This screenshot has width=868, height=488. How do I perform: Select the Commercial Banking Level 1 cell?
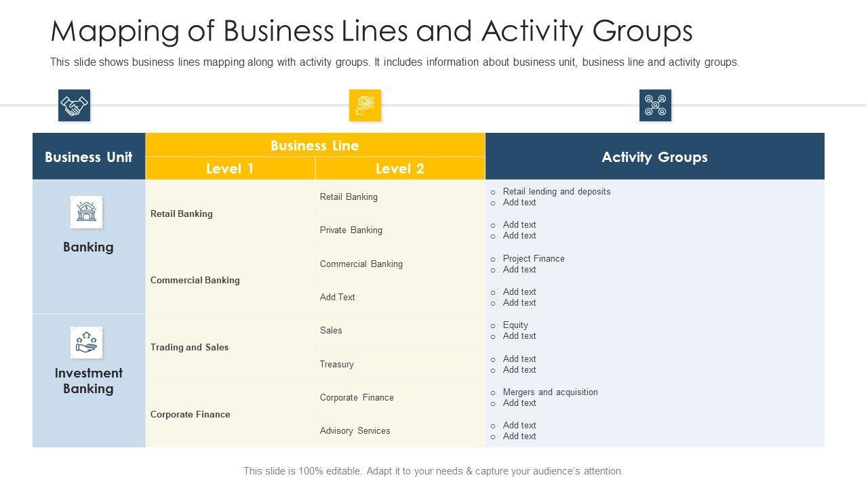[195, 280]
